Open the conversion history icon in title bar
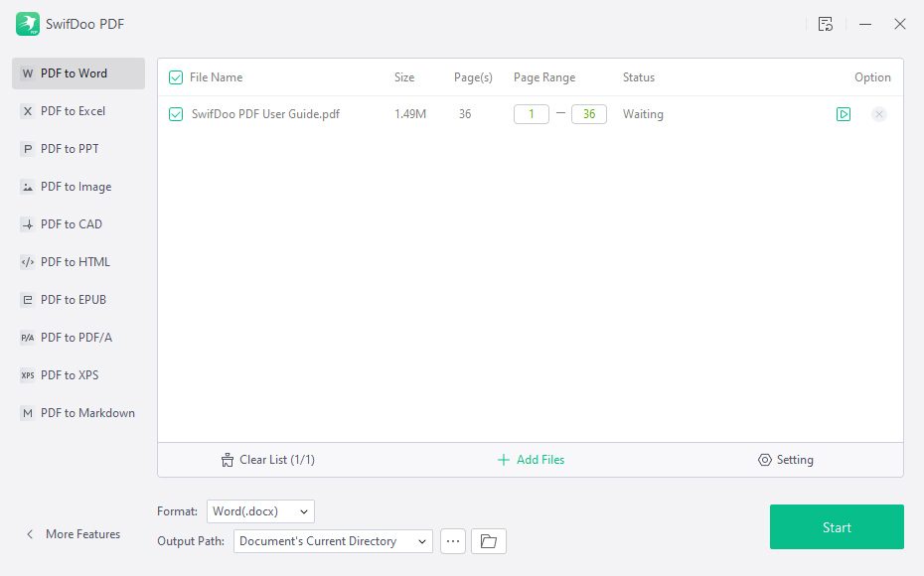 (825, 24)
